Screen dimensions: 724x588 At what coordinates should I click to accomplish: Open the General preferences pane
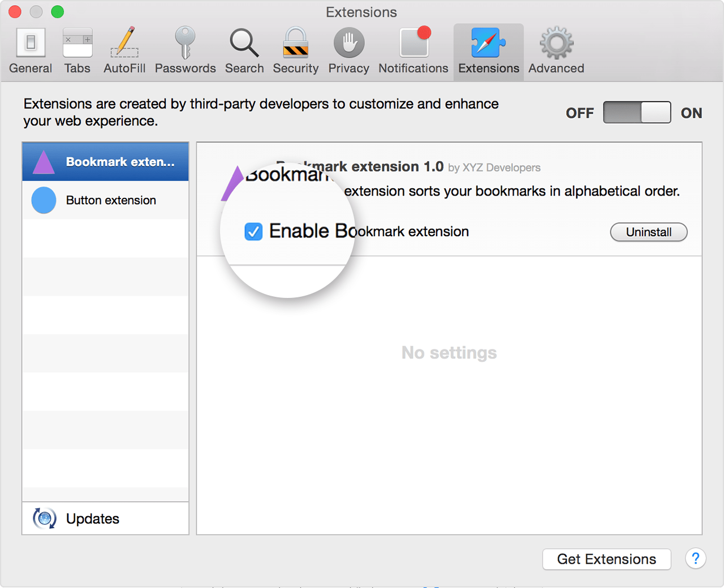tap(31, 51)
